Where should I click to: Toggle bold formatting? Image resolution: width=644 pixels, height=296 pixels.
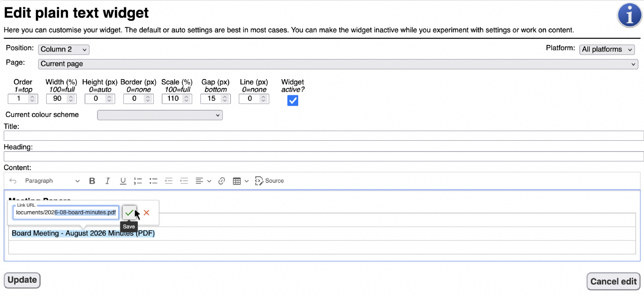pos(92,181)
